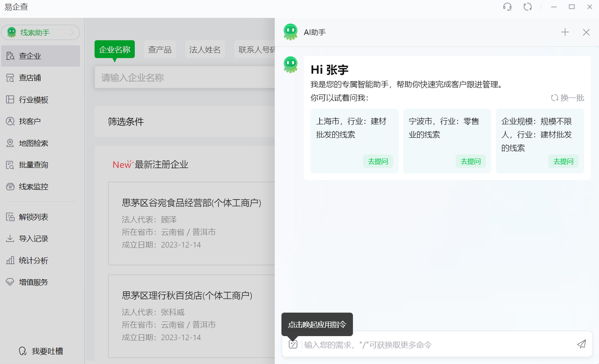Start a new AI conversation with the plus icon
This screenshot has width=599, height=364.
pyautogui.click(x=565, y=32)
